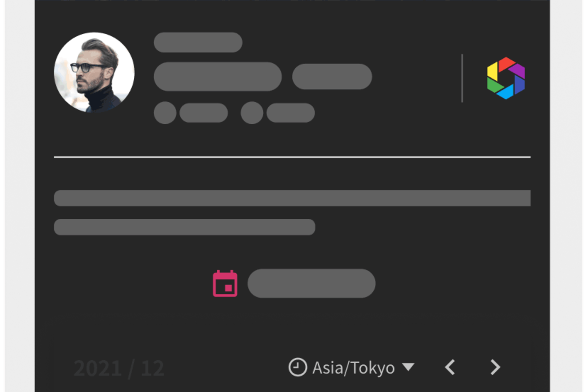The width and height of the screenshot is (588, 392).
Task: Click the name placeholder bar above the subtitle
Action: 198,42
